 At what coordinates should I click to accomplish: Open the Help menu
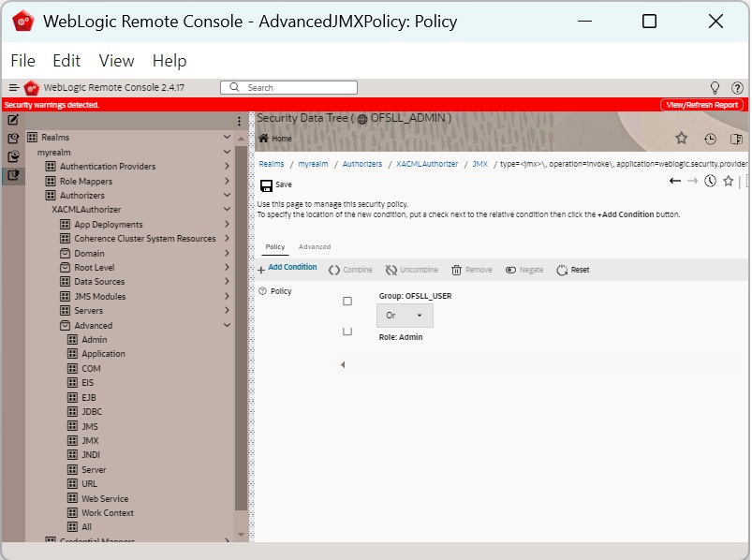170,61
